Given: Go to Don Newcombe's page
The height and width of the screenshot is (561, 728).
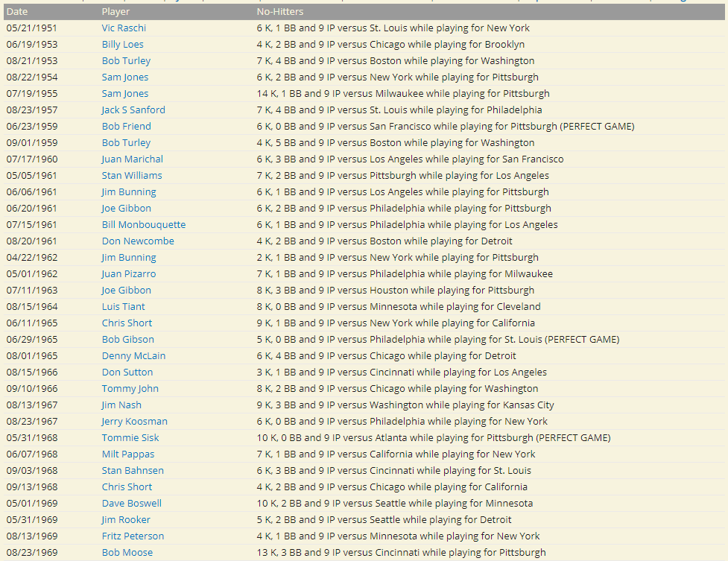Looking at the screenshot, I should (138, 241).
